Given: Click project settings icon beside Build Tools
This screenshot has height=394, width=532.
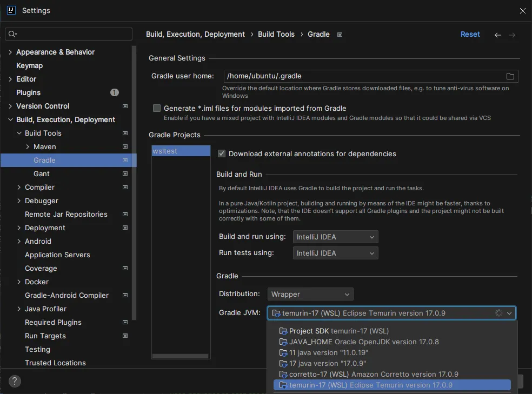Looking at the screenshot, I should [x=125, y=133].
